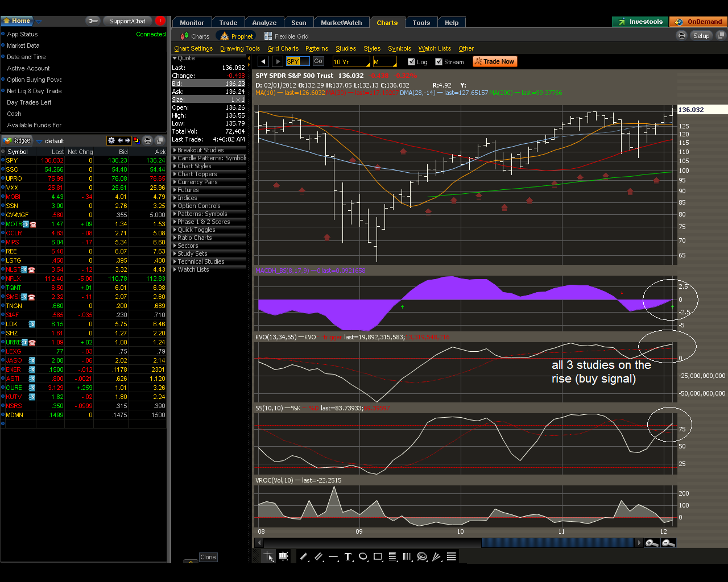Select the ellipse drawing tool
The height and width of the screenshot is (582, 728).
coord(363,556)
